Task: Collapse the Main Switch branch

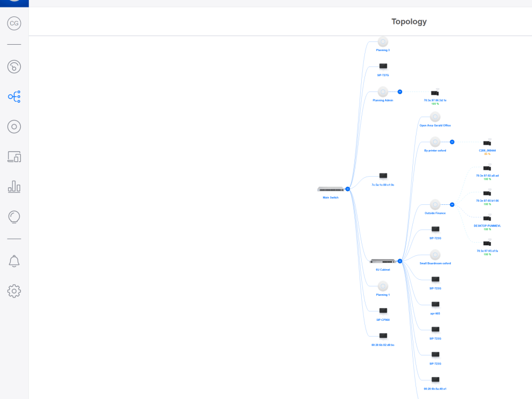Action: coord(347,189)
